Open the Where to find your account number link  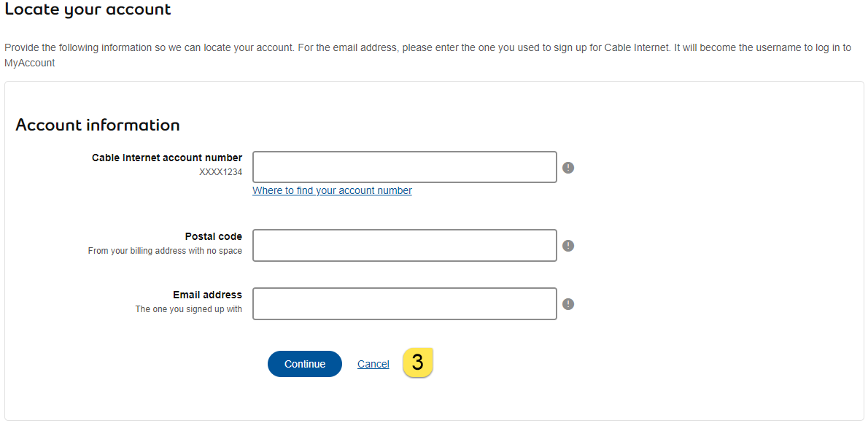point(332,190)
